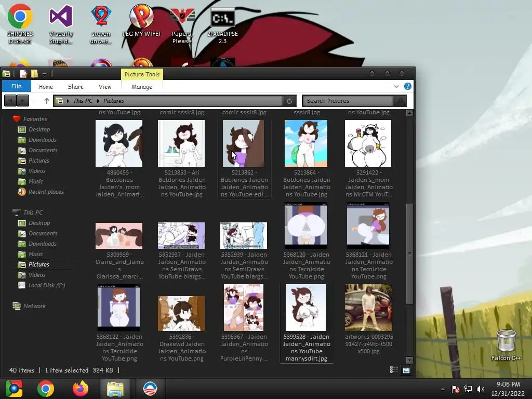
Task: Open Local Disk (C:) in the navigation pane
Action: [47, 285]
